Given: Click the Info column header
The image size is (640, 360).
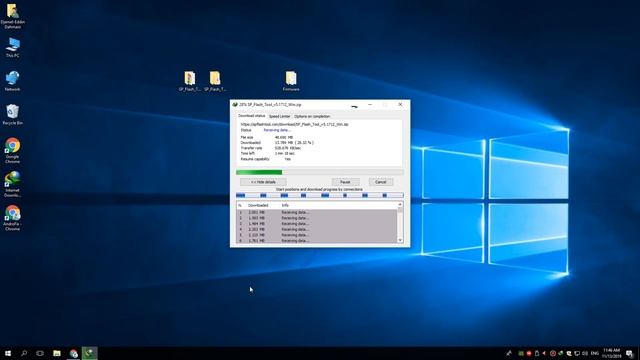Looking at the screenshot, I should 285,205.
